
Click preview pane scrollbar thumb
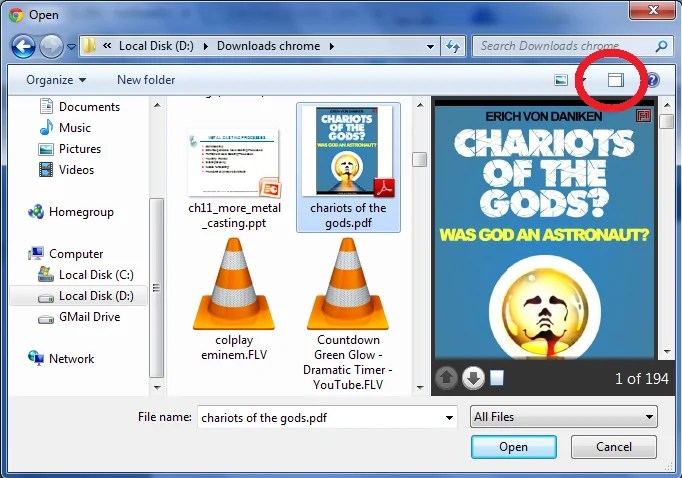pyautogui.click(x=667, y=121)
